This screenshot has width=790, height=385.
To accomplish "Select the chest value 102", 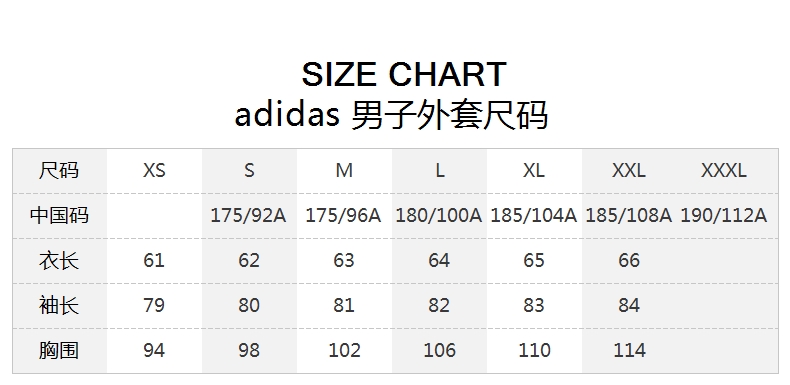I will click(344, 350).
